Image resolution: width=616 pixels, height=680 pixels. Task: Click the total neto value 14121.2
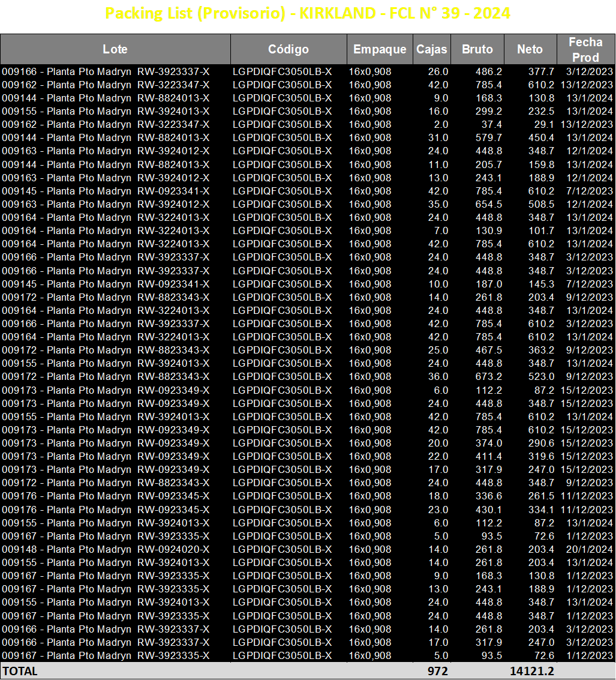532,671
